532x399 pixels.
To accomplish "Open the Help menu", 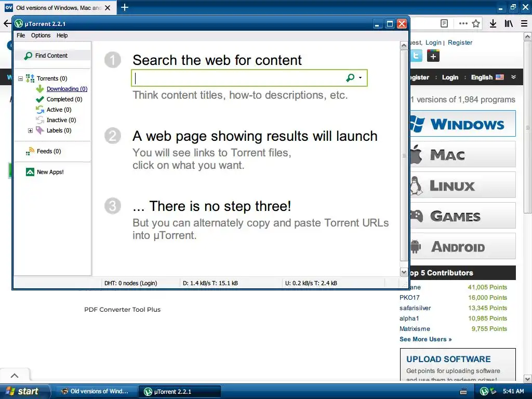I will (x=62, y=35).
